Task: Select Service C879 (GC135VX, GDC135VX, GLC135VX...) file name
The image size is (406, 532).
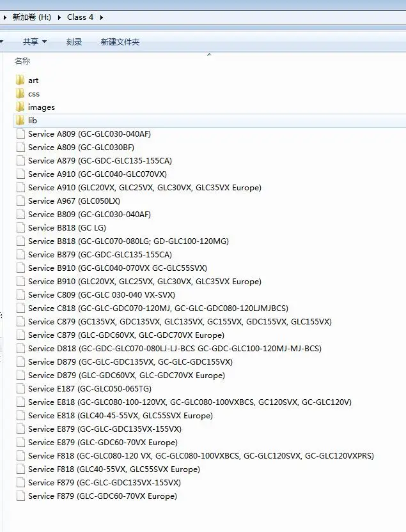Action: click(x=180, y=321)
